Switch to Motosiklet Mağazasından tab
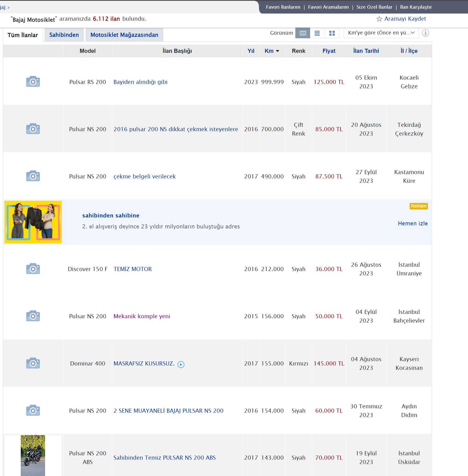468x476 pixels. coord(124,35)
